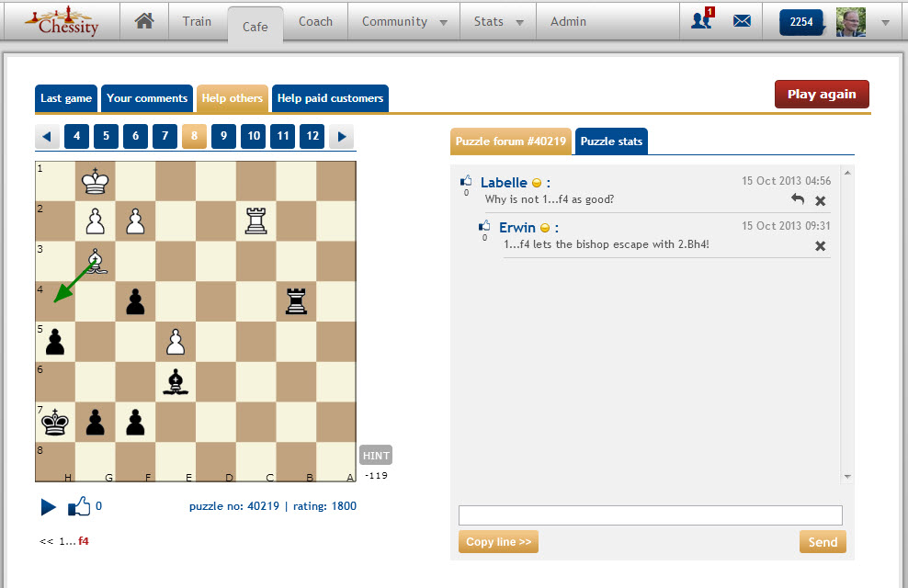Open Puzzle forum #40219 tab

coord(511,141)
